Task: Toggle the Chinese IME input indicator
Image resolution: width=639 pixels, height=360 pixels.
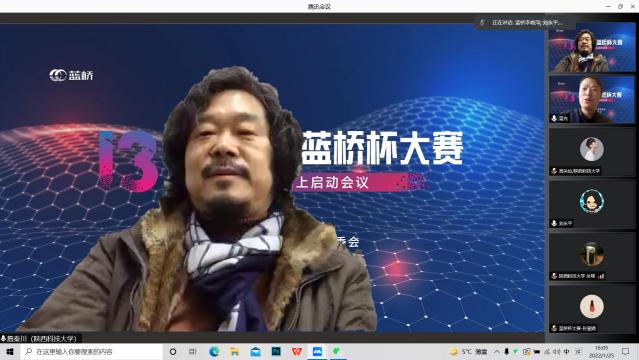Action: [567, 351]
